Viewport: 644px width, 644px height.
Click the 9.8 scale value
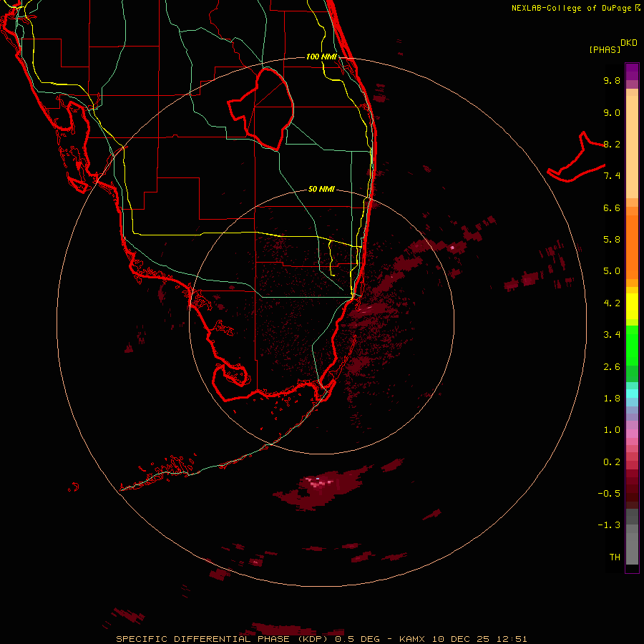(x=612, y=80)
